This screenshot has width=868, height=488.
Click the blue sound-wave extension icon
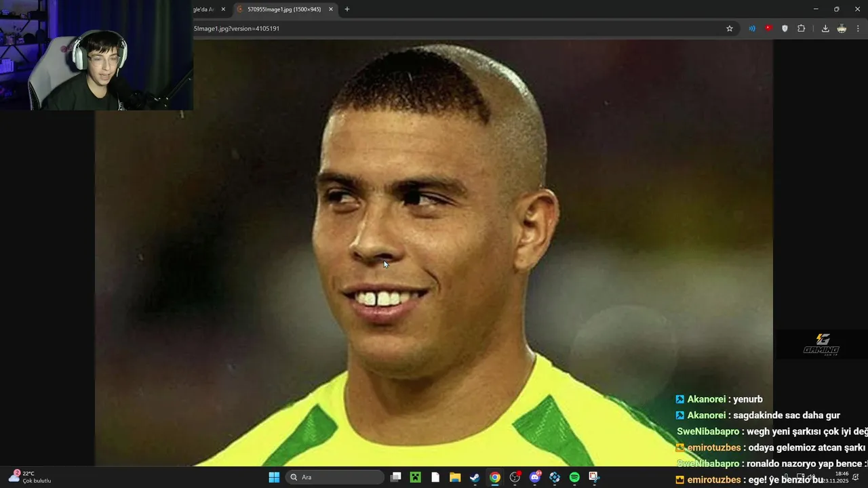(x=752, y=28)
